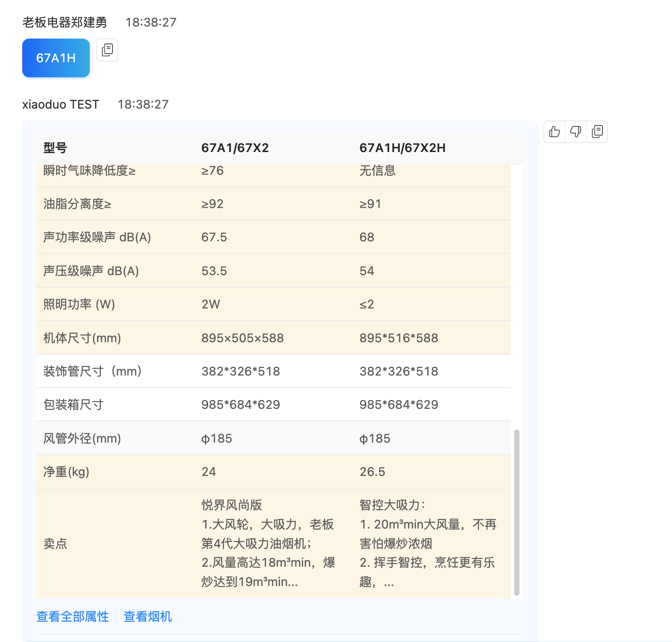Viewport: 672px width, 642px height.
Task: Click the 26.5 net weight value
Action: [372, 472]
